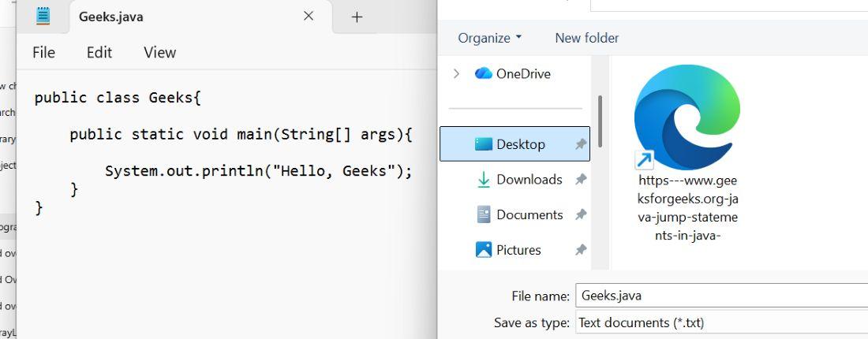Click the Pictures folder icon

[483, 250]
